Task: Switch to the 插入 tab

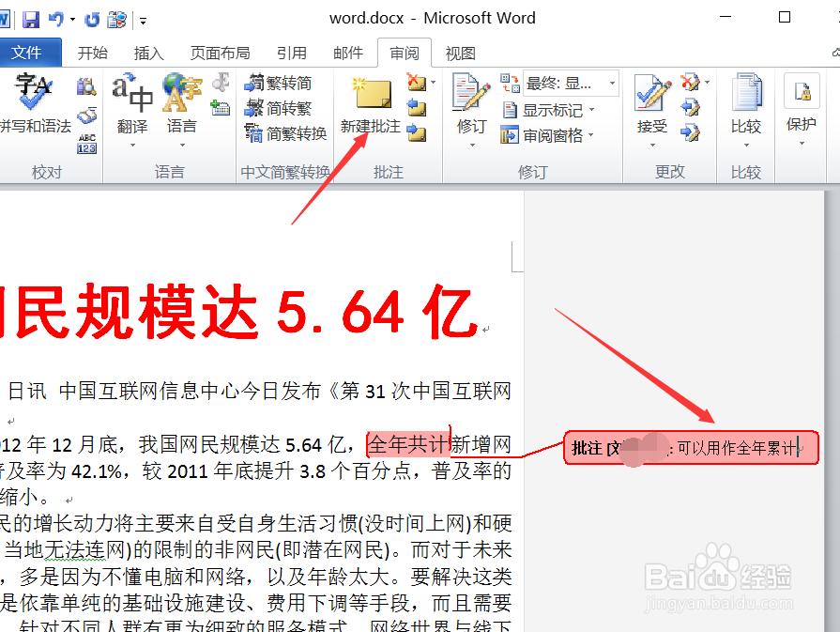Action: point(149,54)
